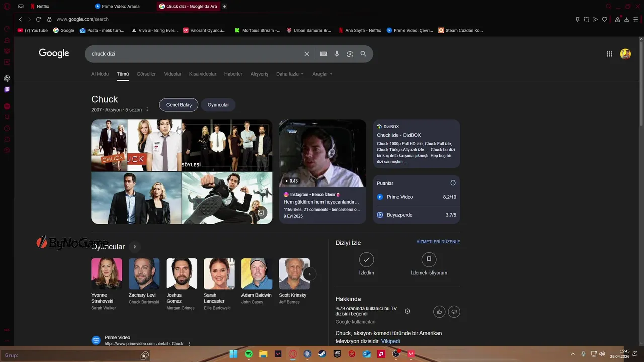The image size is (644, 362).
Task: Open the Steam Cüzdan bookmark
Action: point(460,30)
